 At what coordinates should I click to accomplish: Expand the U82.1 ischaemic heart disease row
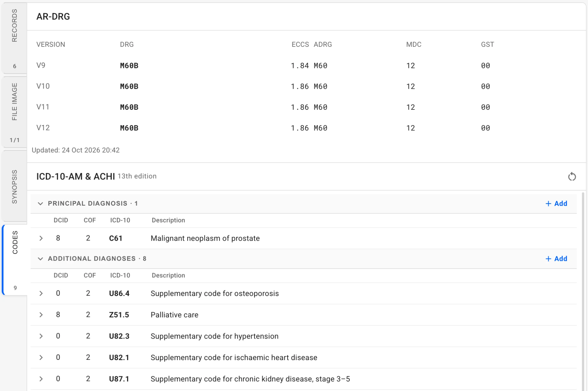(41, 357)
